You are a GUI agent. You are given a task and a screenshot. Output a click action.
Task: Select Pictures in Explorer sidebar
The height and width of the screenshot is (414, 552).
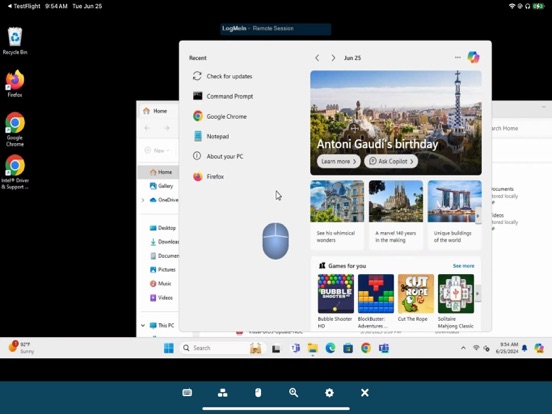(x=163, y=270)
